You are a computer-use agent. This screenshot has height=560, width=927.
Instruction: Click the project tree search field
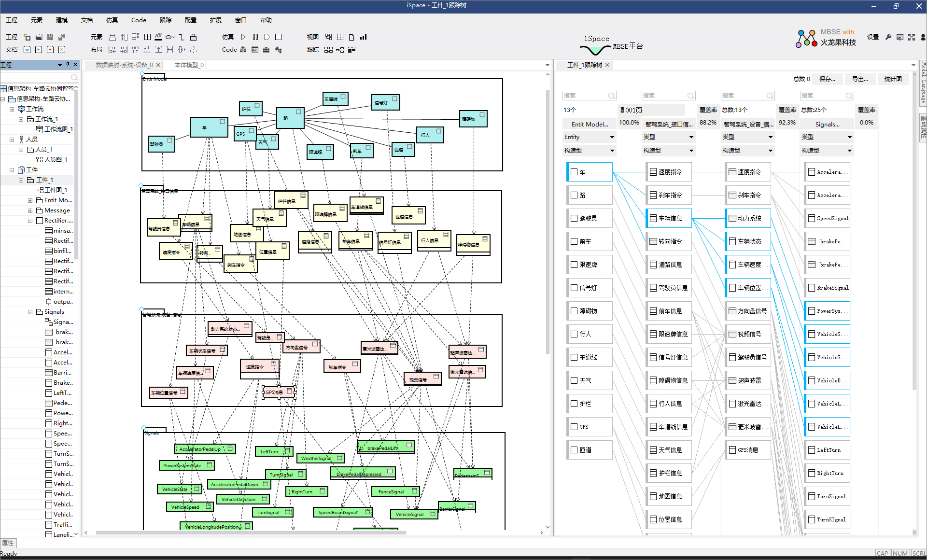[x=39, y=77]
